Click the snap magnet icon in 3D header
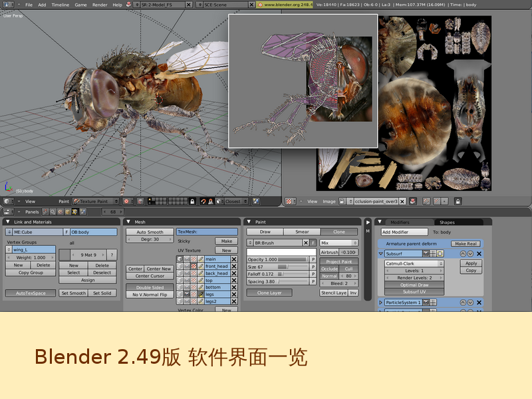Image resolution: width=532 pixels, height=399 pixels. pos(203,201)
